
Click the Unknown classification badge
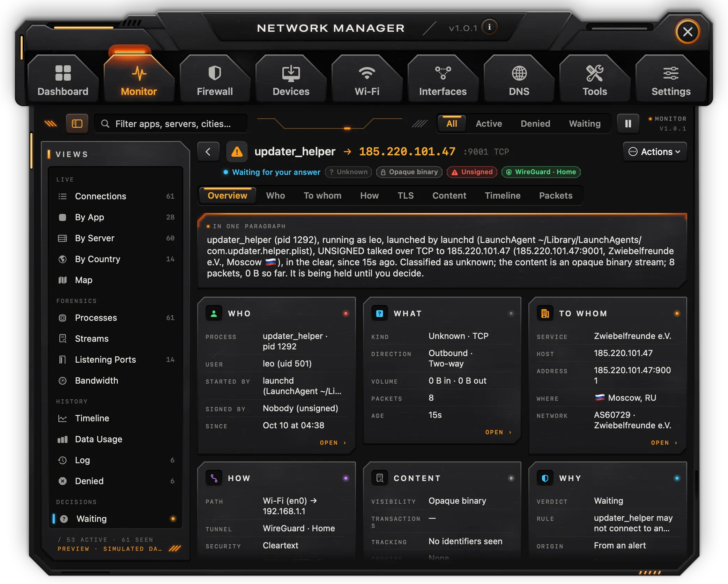(348, 172)
